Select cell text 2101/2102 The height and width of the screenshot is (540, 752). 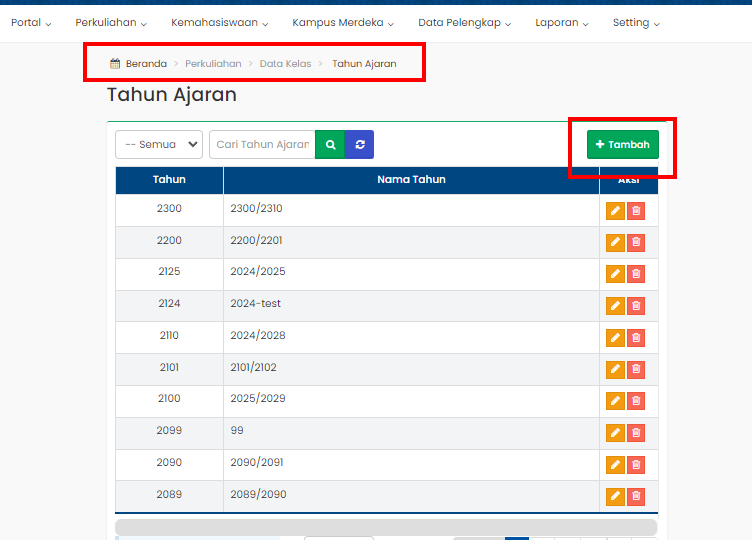coord(254,367)
